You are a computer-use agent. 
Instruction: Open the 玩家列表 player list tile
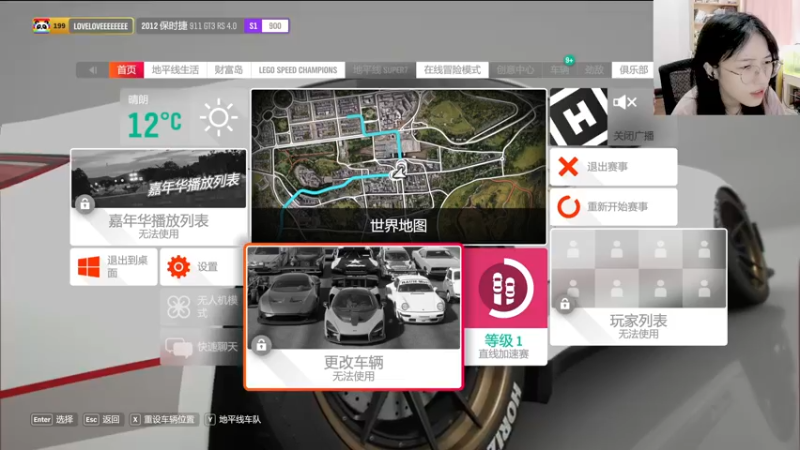[638, 287]
